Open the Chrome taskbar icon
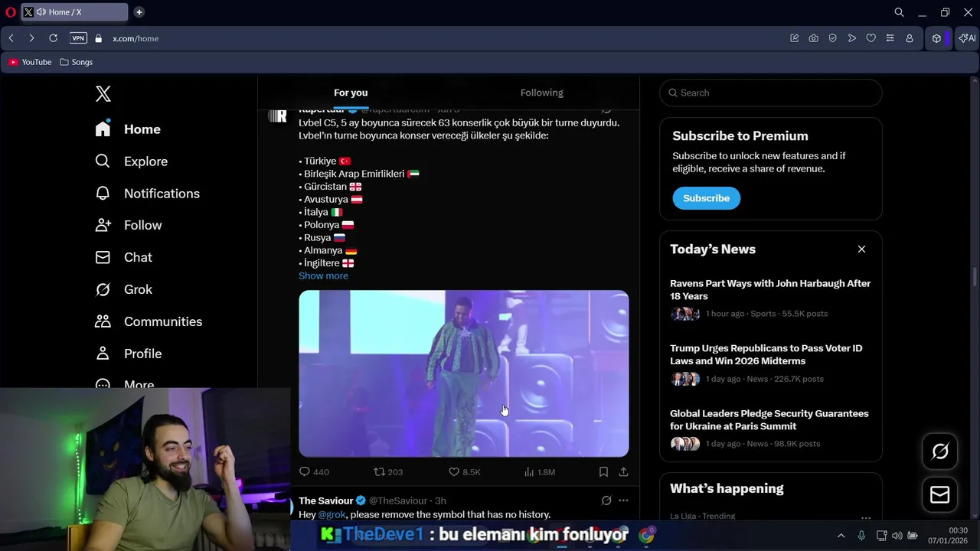 647,535
